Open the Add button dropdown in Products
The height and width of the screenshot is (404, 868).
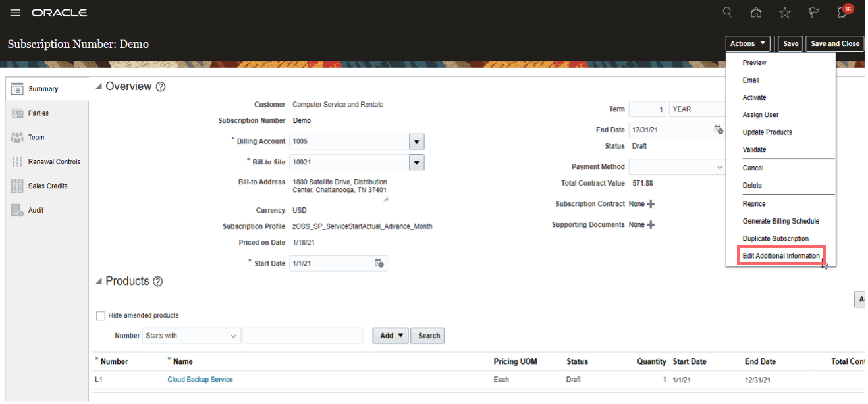tap(391, 336)
